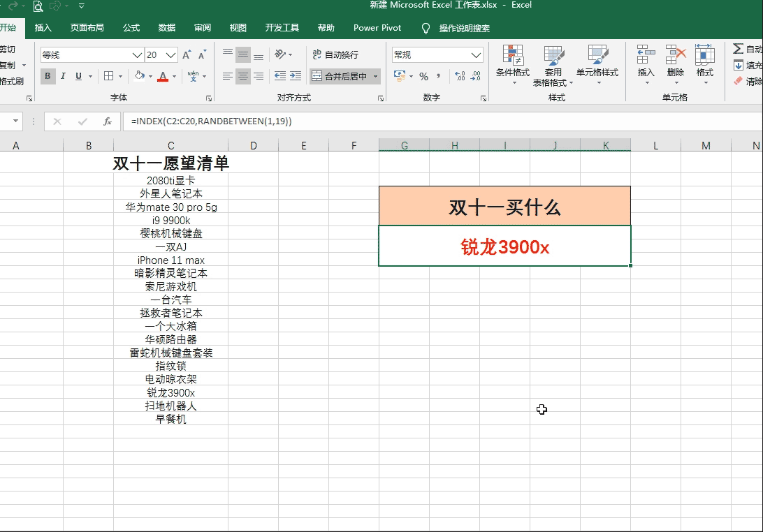Open 套用表格格式 format as table
The image size is (763, 532).
point(553,65)
